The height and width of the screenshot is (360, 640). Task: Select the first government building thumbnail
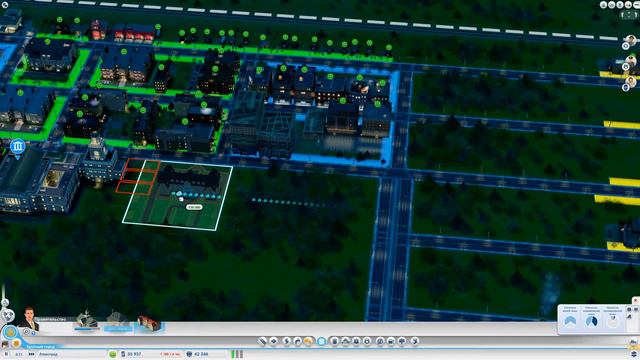(87, 320)
